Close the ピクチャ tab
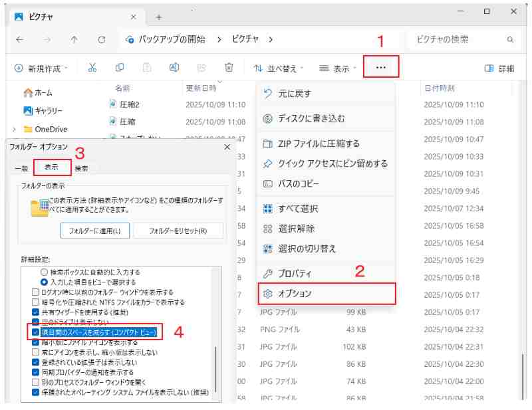The height and width of the screenshot is (410, 532). click(x=134, y=17)
